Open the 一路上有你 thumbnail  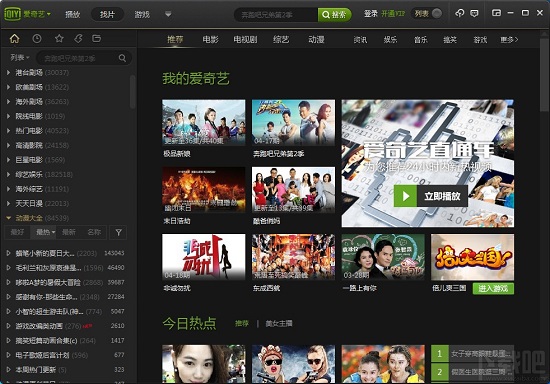[x=383, y=257]
